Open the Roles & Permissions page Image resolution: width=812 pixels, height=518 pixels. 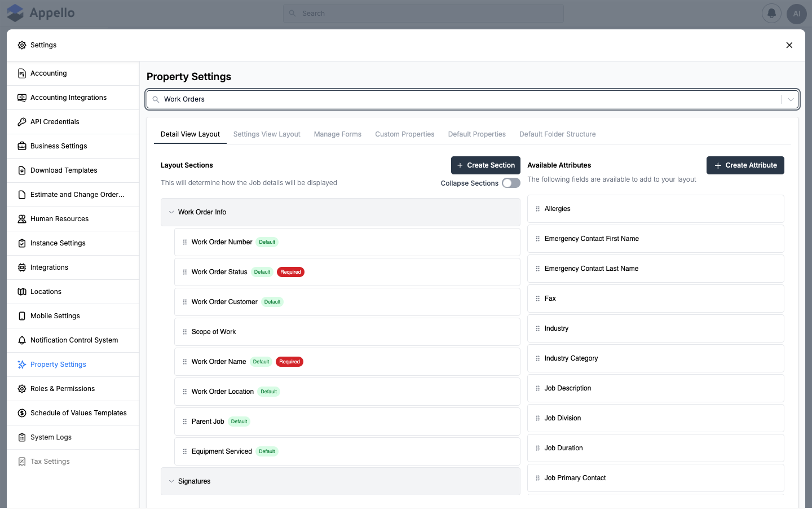[x=73, y=389]
